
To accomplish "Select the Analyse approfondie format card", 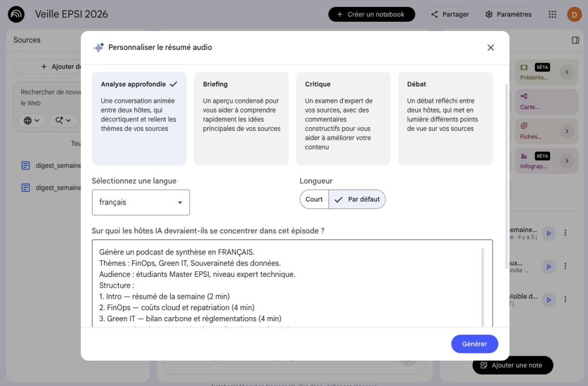I will coord(139,118).
